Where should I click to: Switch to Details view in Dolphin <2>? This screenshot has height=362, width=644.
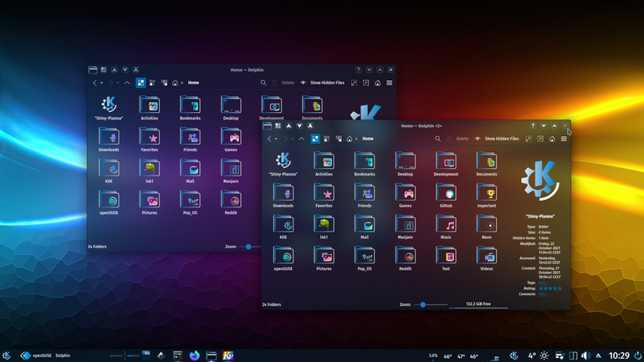(x=339, y=139)
